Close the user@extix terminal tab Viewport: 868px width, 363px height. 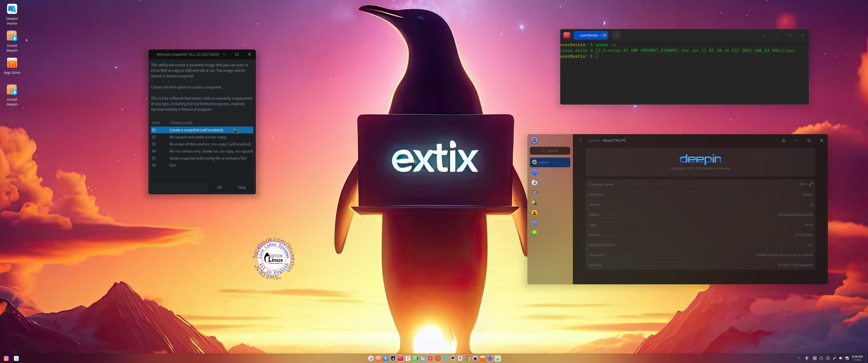coord(605,35)
